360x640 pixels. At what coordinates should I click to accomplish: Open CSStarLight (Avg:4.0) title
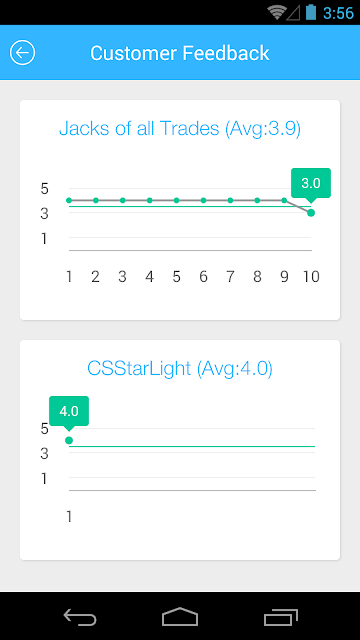tap(180, 369)
